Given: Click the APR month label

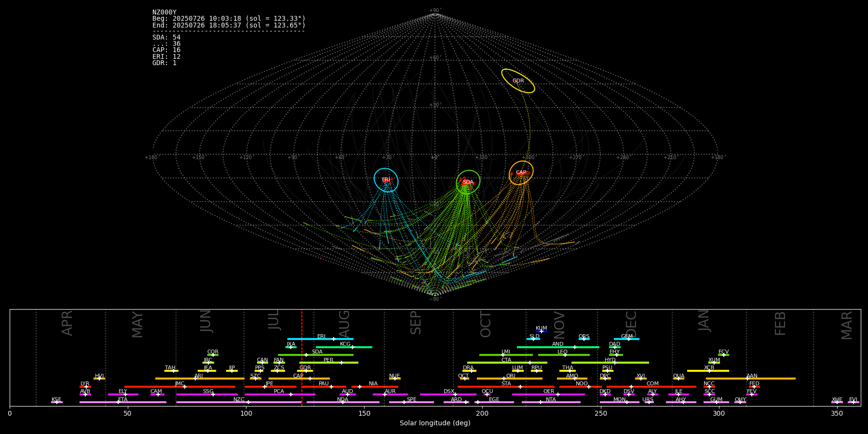Looking at the screenshot, I should [x=67, y=323].
